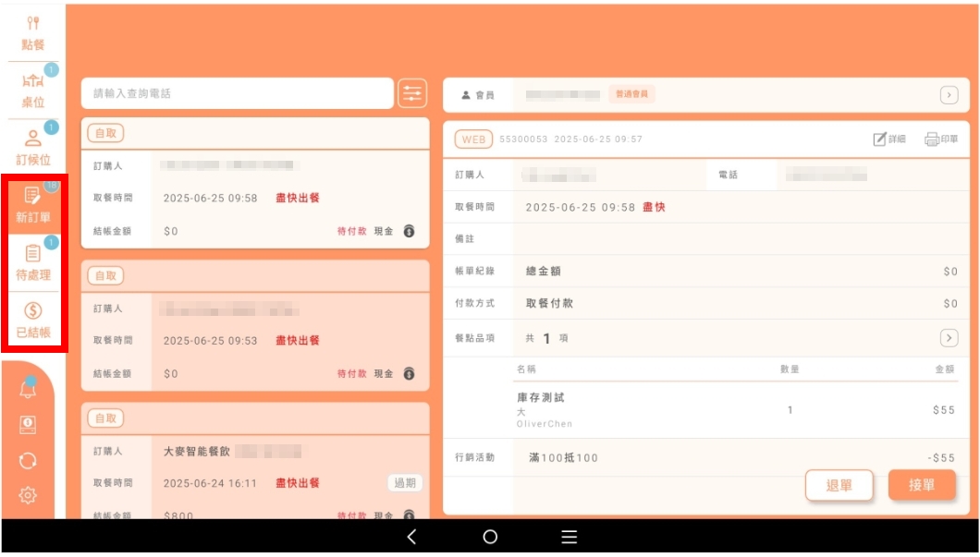Screen dimensions: 980x557
Task: Expand the 餐點品項 items list chevron
Action: (949, 338)
